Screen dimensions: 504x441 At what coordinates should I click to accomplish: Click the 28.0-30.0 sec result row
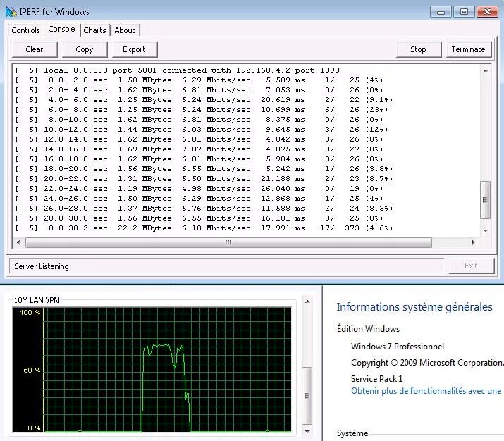pos(199,218)
